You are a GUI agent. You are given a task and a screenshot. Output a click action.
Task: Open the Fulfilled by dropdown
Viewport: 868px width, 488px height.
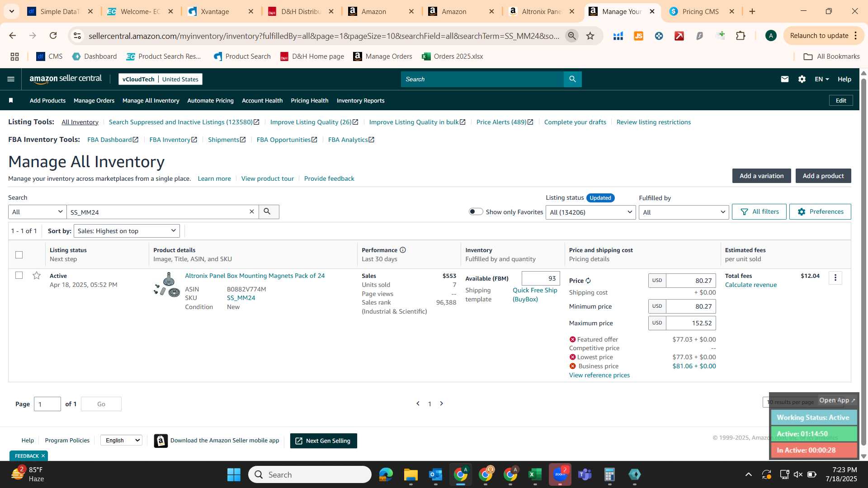[684, 212]
